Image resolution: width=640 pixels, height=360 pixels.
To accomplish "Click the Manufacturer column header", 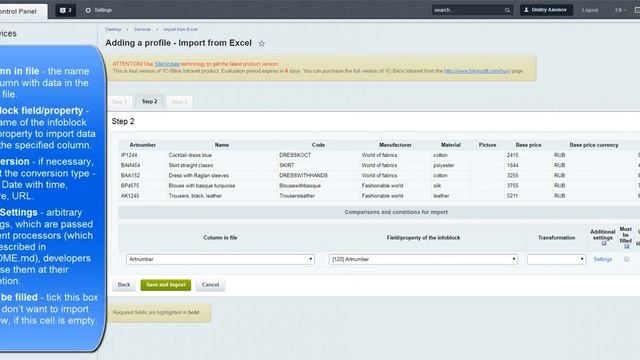I will [x=395, y=145].
